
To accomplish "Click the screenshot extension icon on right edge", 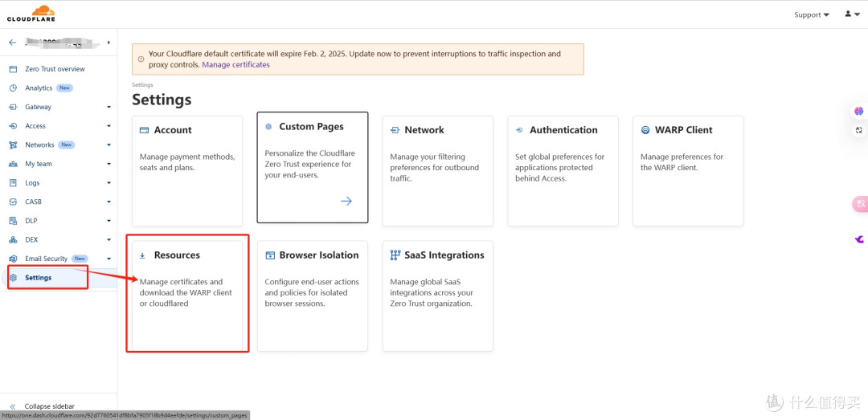I will coord(858,130).
